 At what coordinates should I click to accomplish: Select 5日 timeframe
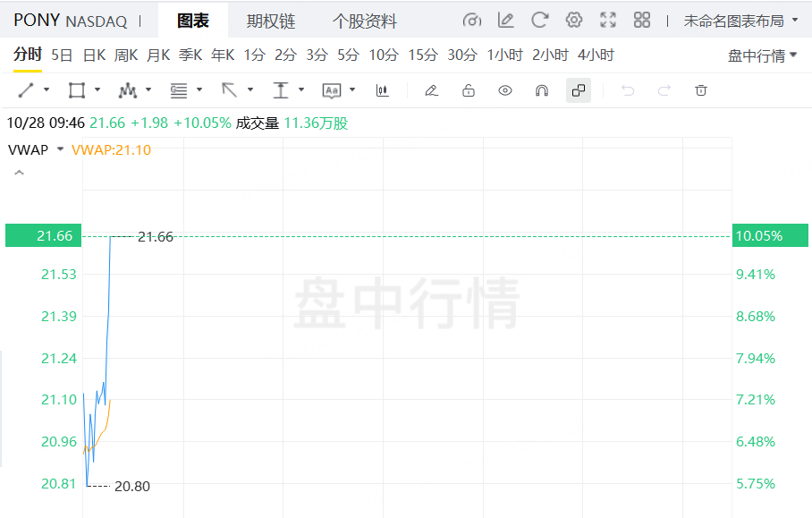(x=62, y=55)
